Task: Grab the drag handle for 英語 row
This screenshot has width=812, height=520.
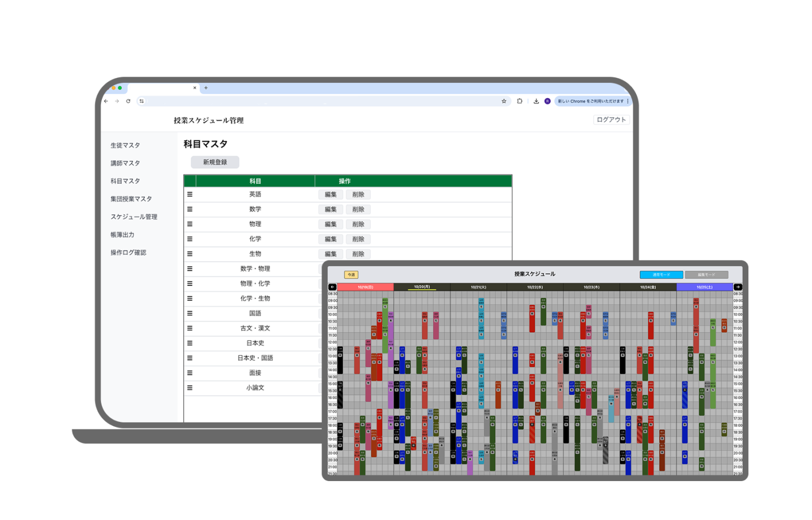Action: tap(190, 195)
